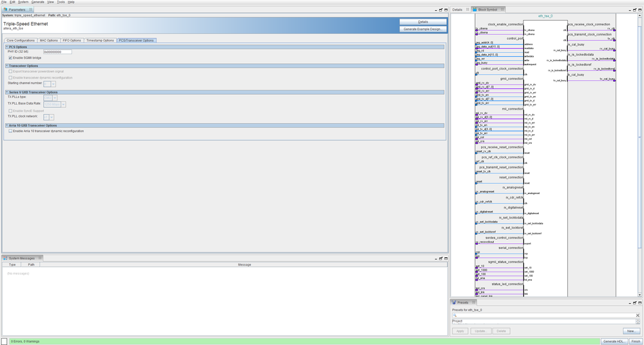This screenshot has height=345, width=644.
Task: Maximize the System Messages panel
Action: pyautogui.click(x=445, y=259)
